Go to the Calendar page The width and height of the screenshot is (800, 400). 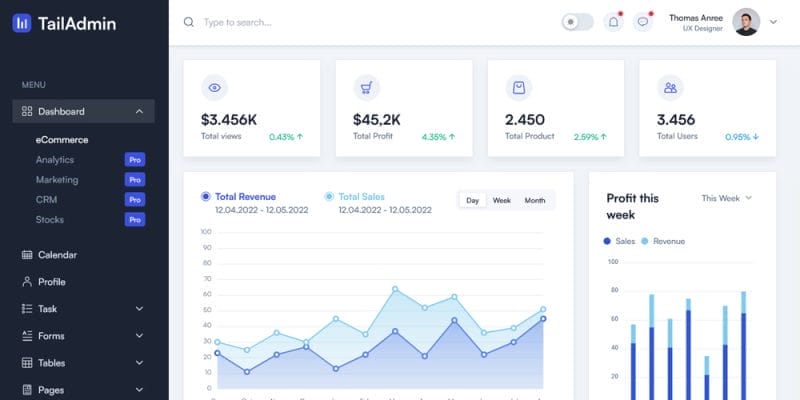pyautogui.click(x=57, y=255)
